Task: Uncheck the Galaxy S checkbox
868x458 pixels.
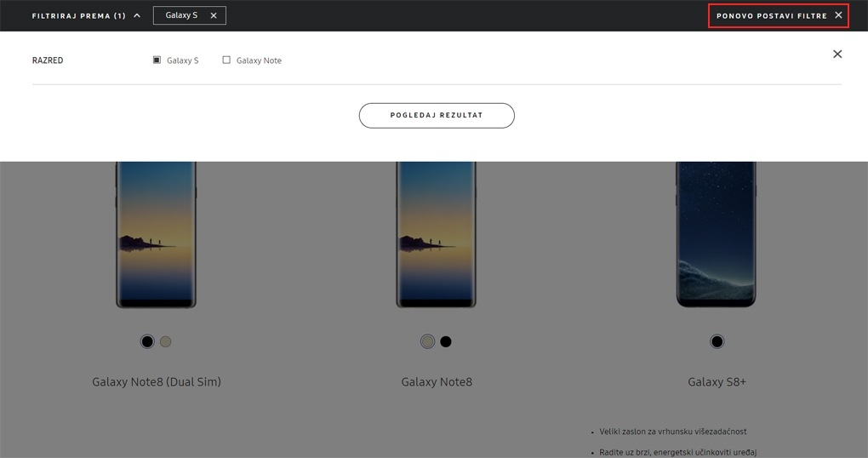Action: [157, 60]
